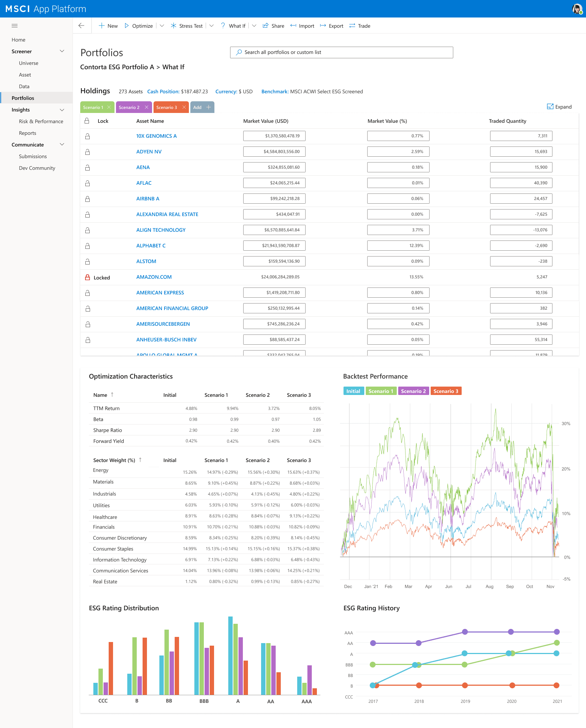
Task: Toggle lock for AFLAC
Action: (x=88, y=183)
